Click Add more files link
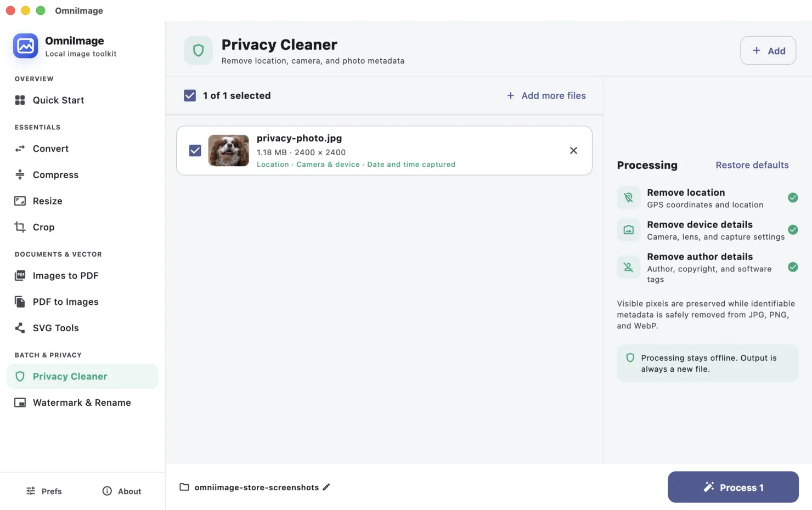Image resolution: width=812 pixels, height=510 pixels. pos(546,95)
